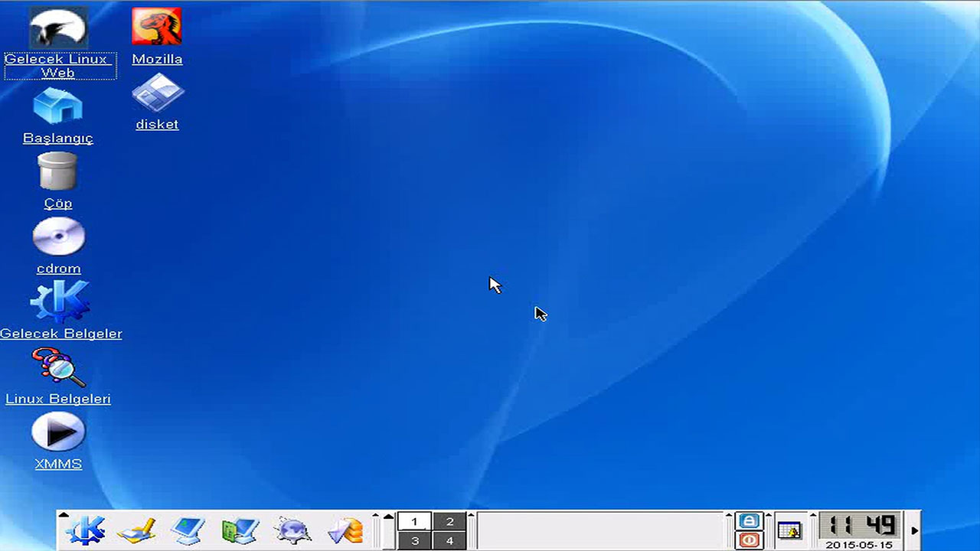Open the Gelecek Linux Web link label
The image size is (980, 551).
click(x=60, y=66)
